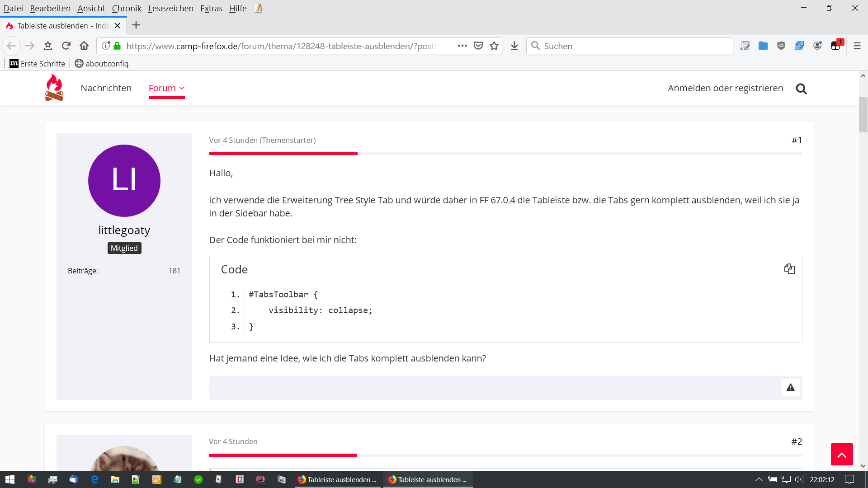Report post via warning triangle icon
Viewport: 868px width, 488px height.
coord(790,387)
